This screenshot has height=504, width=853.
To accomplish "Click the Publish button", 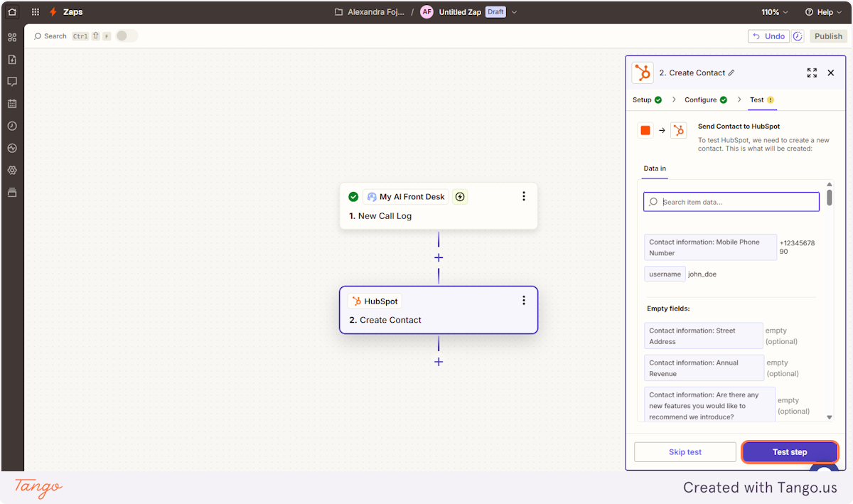I will [x=828, y=36].
